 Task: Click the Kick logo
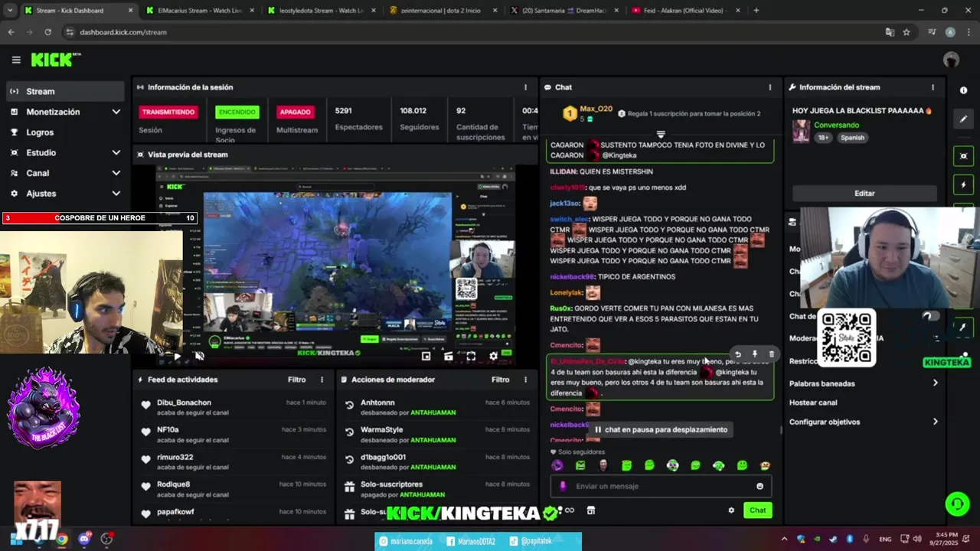[55, 60]
